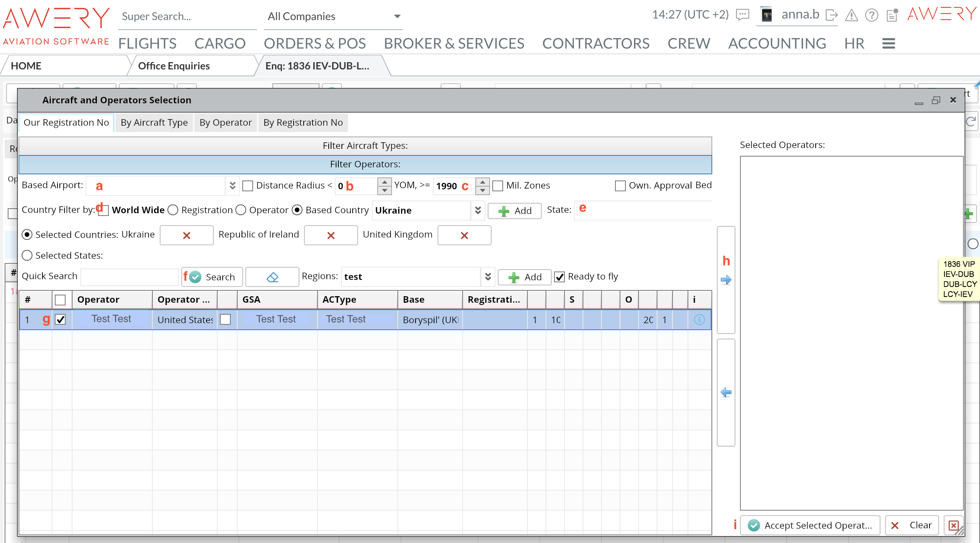
Task: Open the CARGO menu
Action: 220,44
